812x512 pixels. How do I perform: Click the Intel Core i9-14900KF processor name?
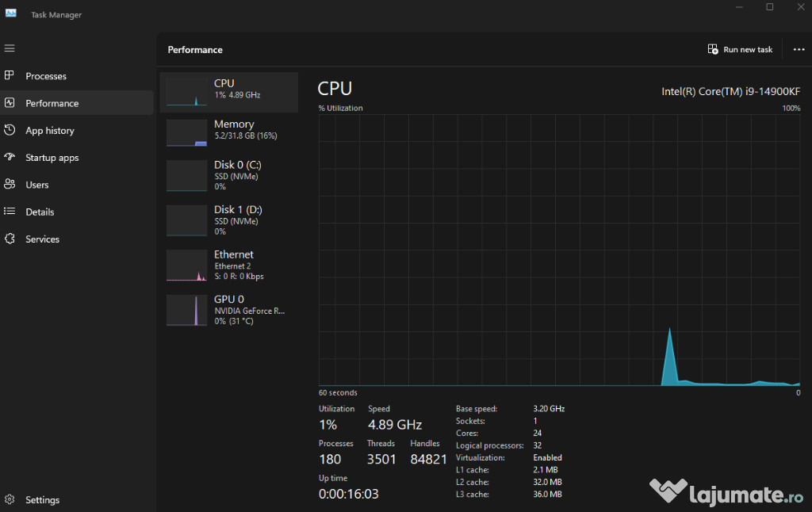(730, 92)
